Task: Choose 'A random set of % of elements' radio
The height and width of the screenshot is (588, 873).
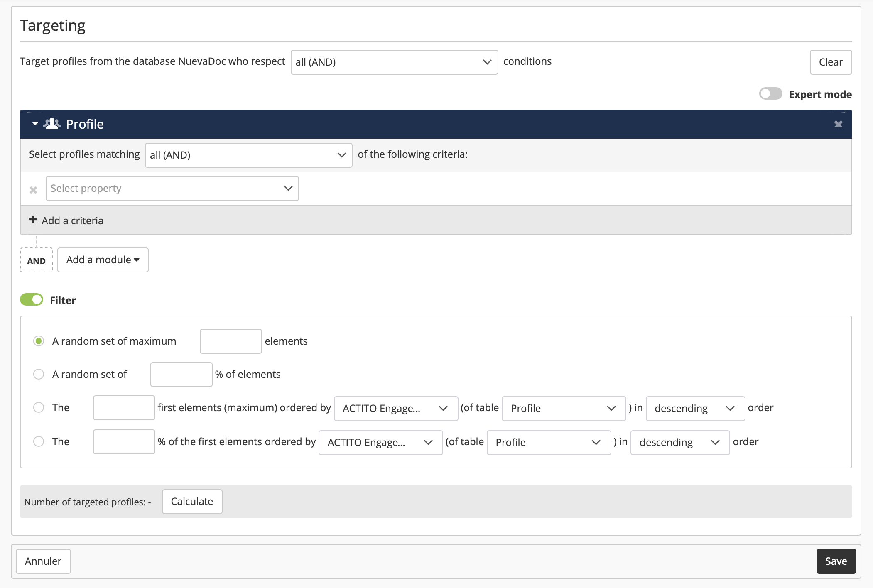Action: [x=39, y=374]
